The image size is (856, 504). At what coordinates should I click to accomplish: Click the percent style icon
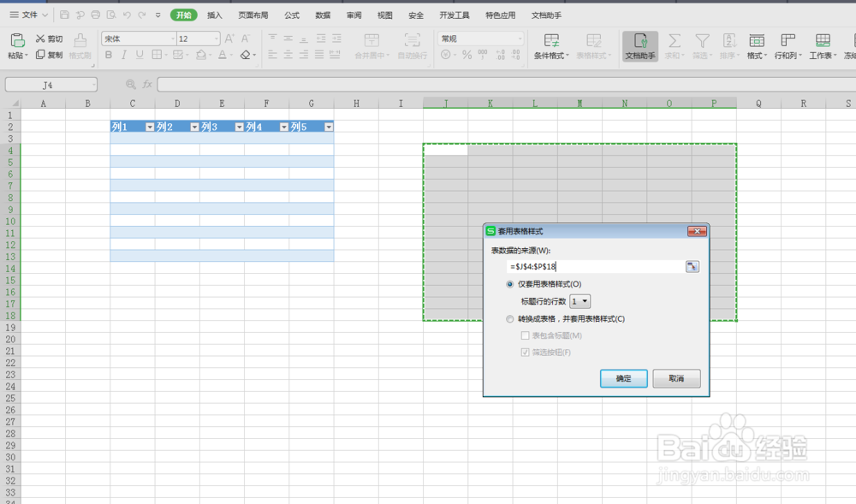pos(467,55)
